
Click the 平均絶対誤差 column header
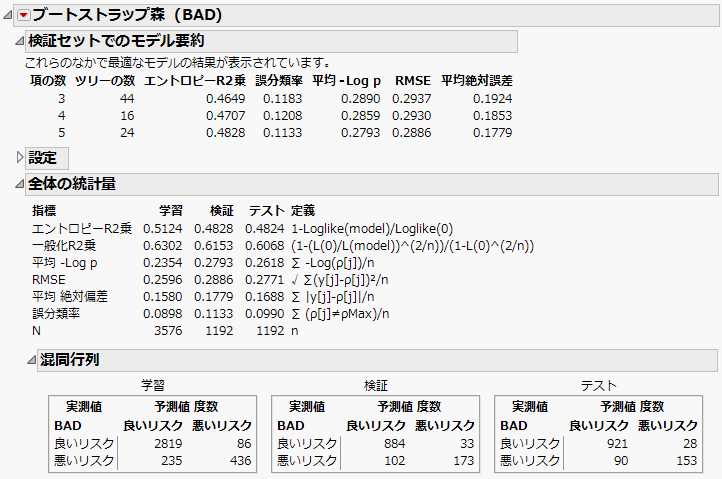(479, 80)
